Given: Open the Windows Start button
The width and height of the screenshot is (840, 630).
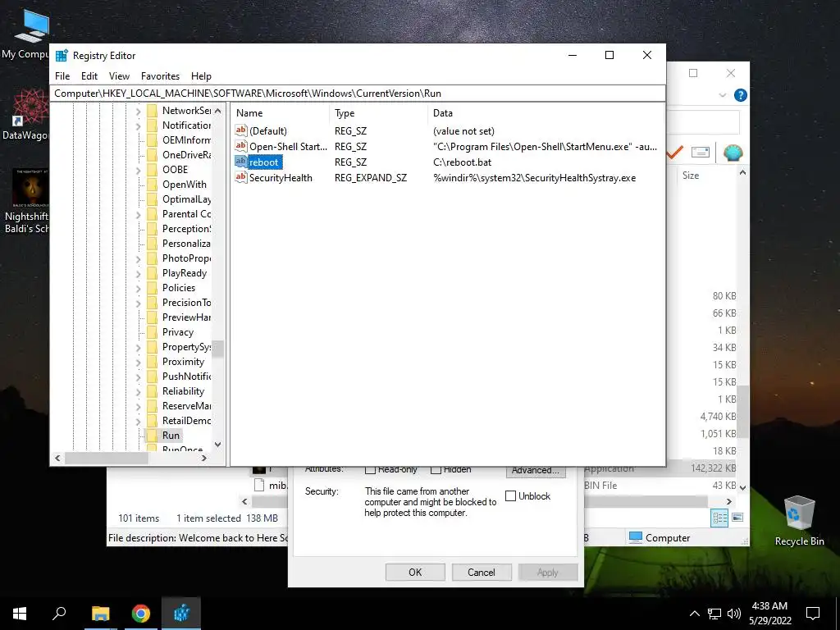Looking at the screenshot, I should 20,614.
